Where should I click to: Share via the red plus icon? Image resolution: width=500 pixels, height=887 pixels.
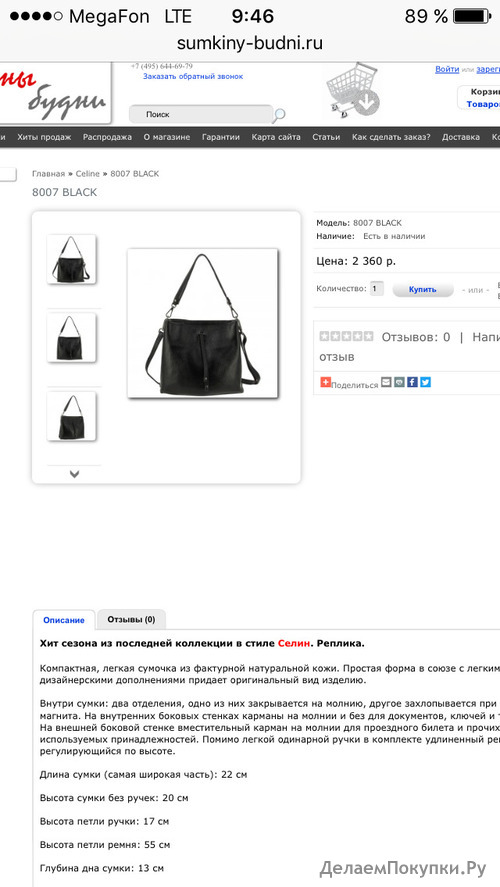[325, 382]
